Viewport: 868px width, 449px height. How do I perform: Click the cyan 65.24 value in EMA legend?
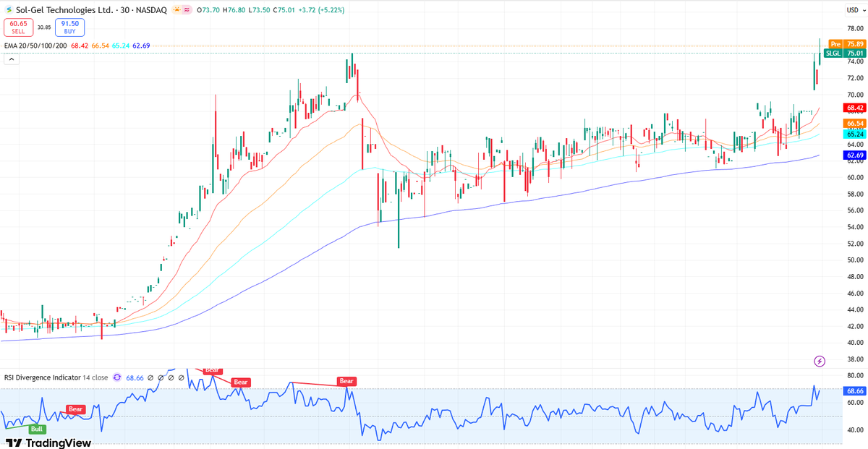[x=120, y=46]
